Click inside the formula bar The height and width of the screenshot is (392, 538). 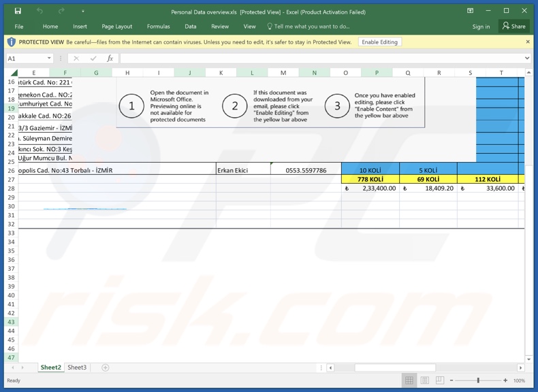pyautogui.click(x=321, y=59)
